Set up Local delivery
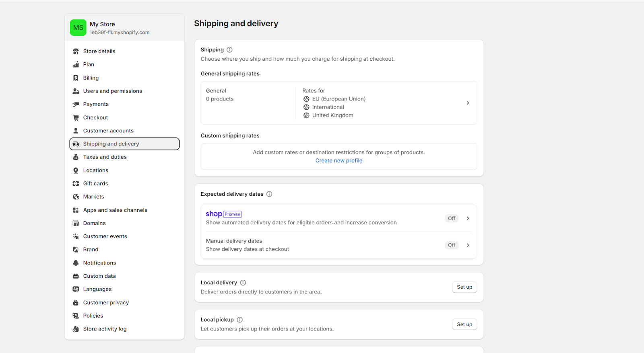644x353 pixels. pos(464,287)
